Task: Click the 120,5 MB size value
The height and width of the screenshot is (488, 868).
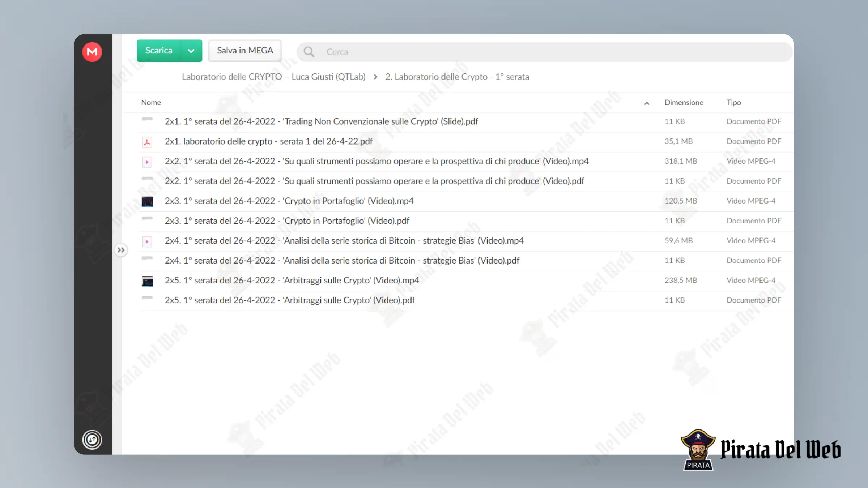Action: tap(681, 201)
